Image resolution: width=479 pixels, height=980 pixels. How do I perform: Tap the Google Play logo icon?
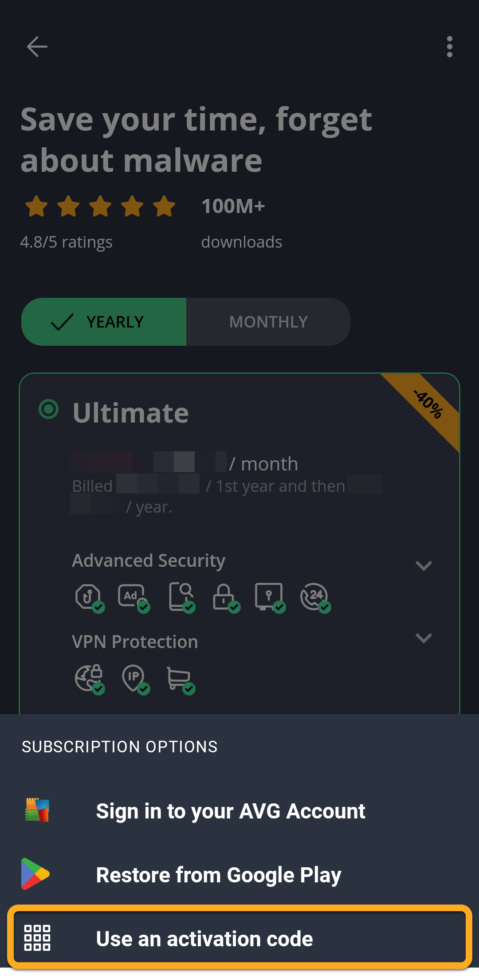click(35, 874)
